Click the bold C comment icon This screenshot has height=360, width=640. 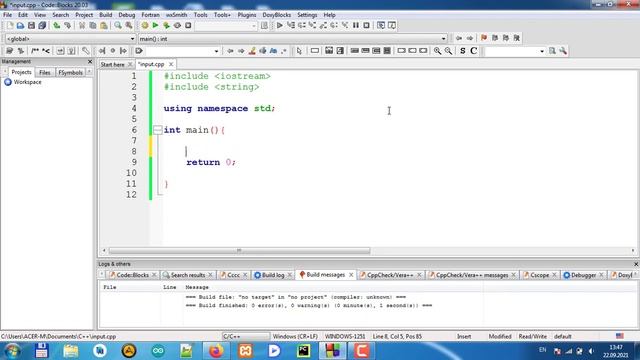[473, 51]
